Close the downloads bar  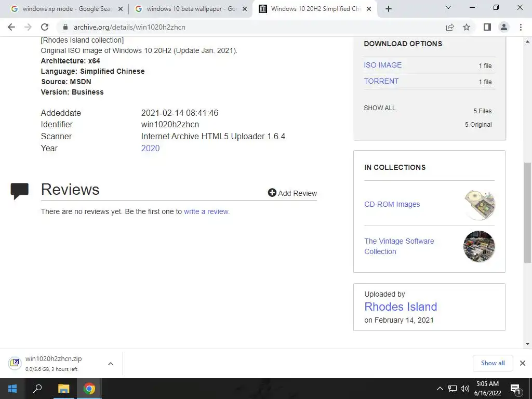tap(523, 363)
